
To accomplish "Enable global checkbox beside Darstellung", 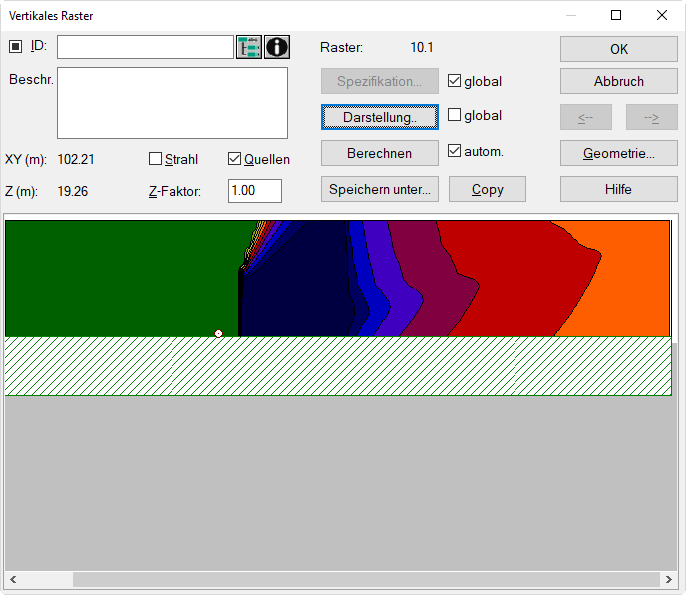I will tap(454, 115).
